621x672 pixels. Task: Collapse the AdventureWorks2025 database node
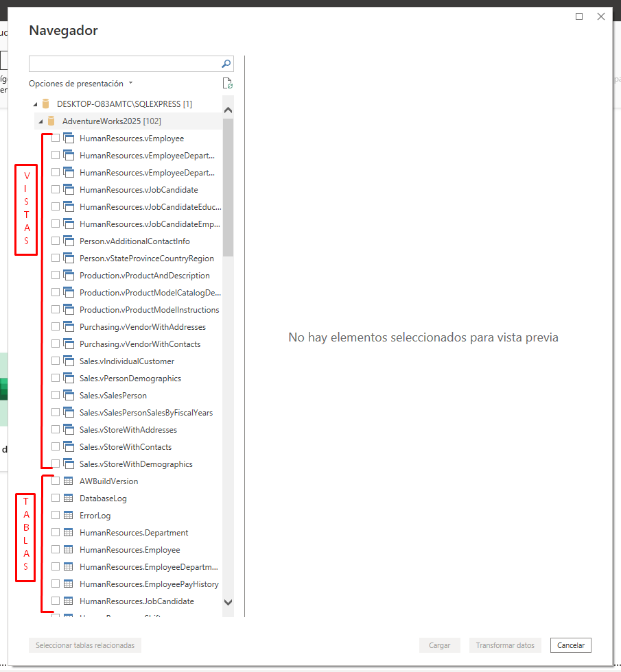40,121
